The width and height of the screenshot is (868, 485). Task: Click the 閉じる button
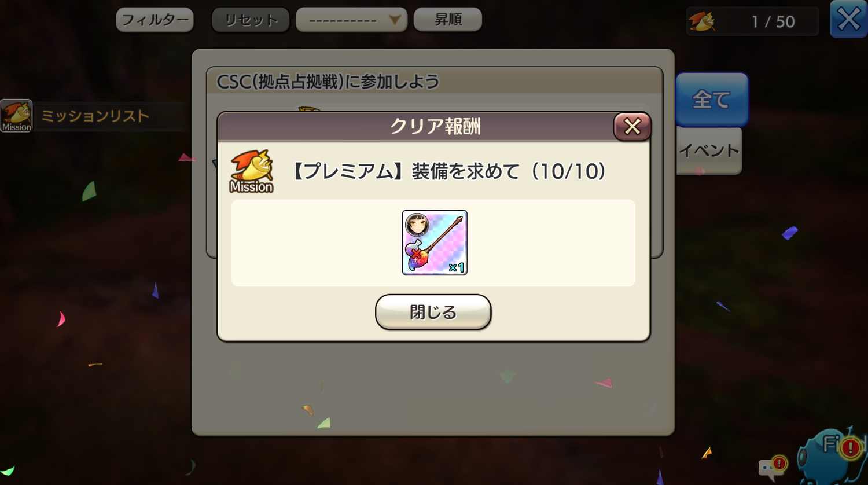433,312
